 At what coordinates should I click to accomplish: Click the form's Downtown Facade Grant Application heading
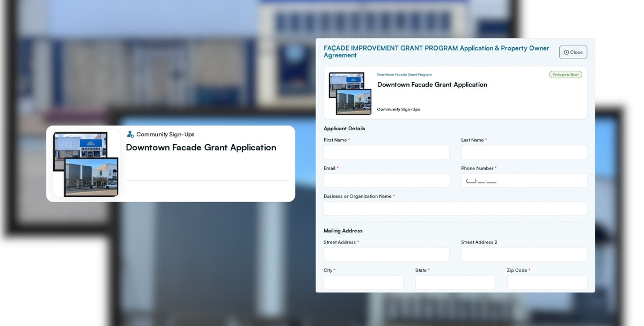[x=432, y=85]
